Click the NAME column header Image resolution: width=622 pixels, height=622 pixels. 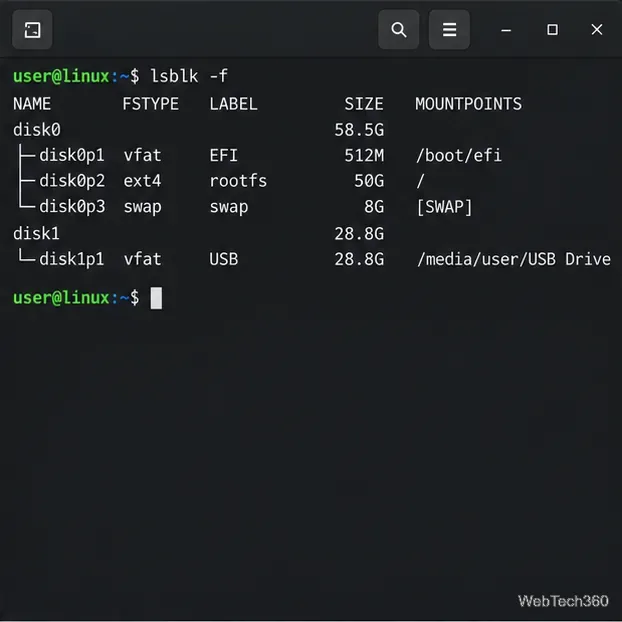click(x=32, y=104)
